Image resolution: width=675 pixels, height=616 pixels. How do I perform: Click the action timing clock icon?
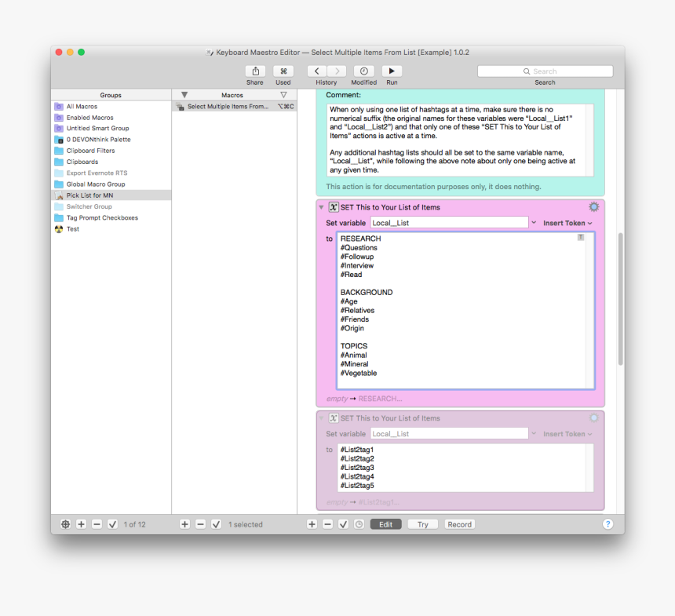359,524
